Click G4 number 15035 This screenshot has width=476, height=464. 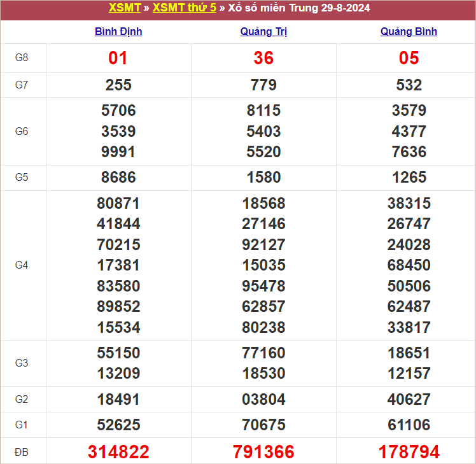[263, 265]
